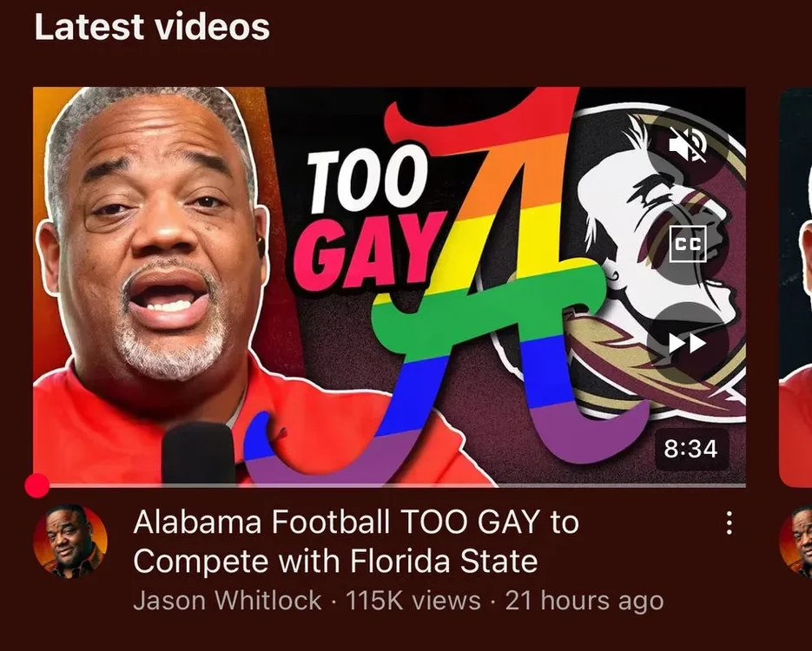
Task: Open the three-dot options menu for the video
Action: (x=729, y=523)
